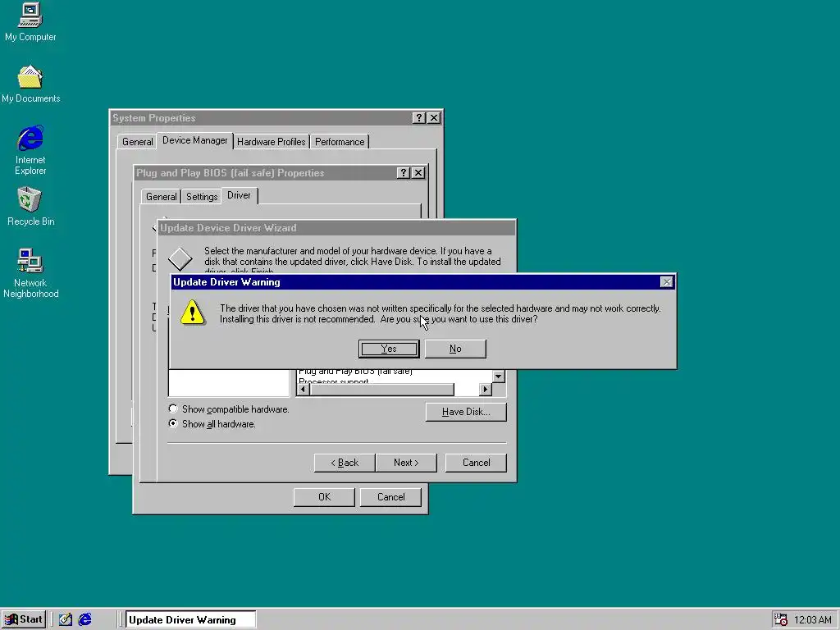Click help button in BIOS Properties title bar
The height and width of the screenshot is (630, 840).
(x=404, y=173)
